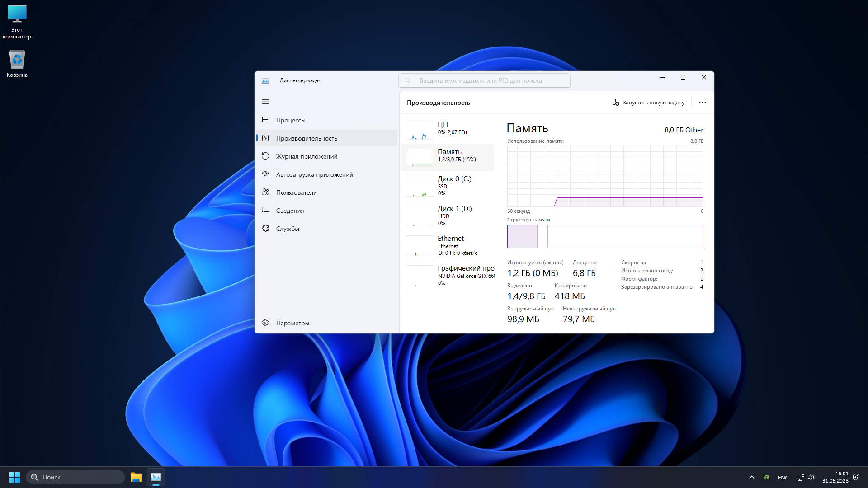This screenshot has width=868, height=488.
Task: Toggle the hamburger navigation menu
Action: [265, 102]
